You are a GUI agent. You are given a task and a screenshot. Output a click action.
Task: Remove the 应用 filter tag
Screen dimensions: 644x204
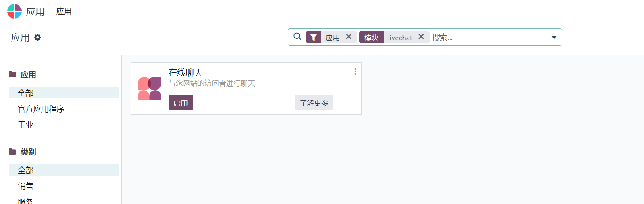coord(349,37)
